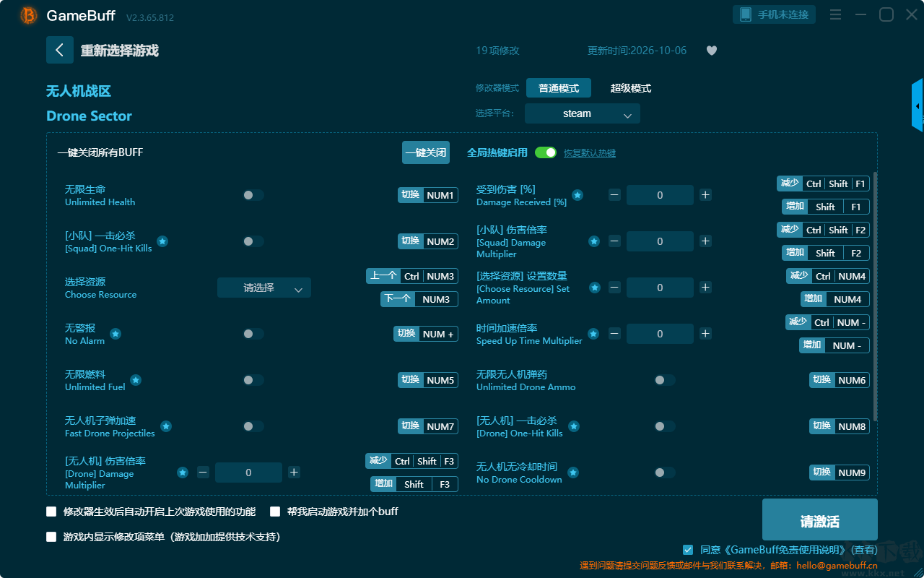Open the hamburger menu in title bar
Image resolution: width=924 pixels, height=578 pixels.
click(835, 14)
